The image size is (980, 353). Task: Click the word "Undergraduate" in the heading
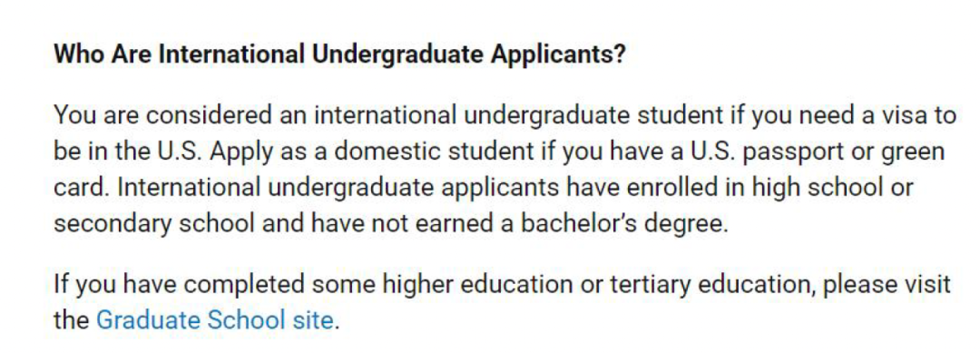(397, 55)
